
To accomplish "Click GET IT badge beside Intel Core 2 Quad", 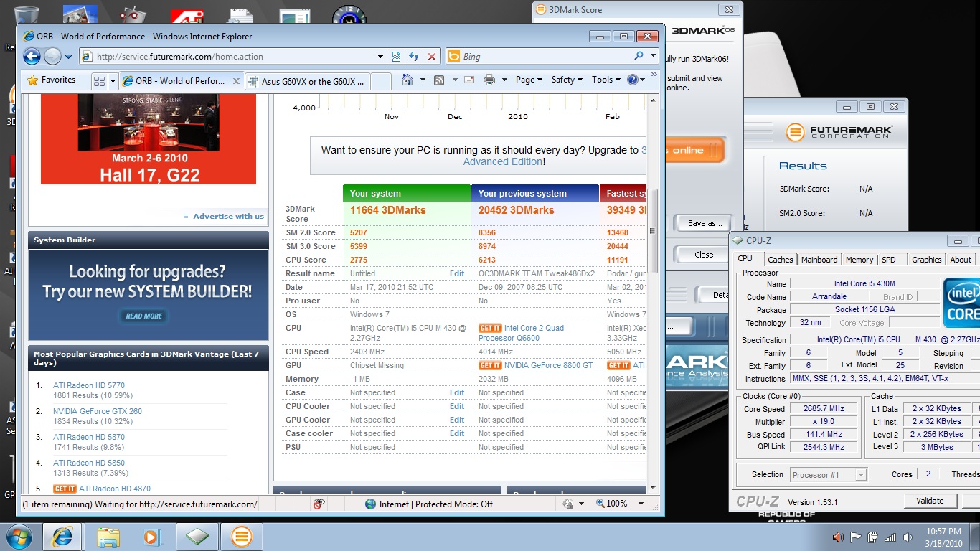I will 490,328.
